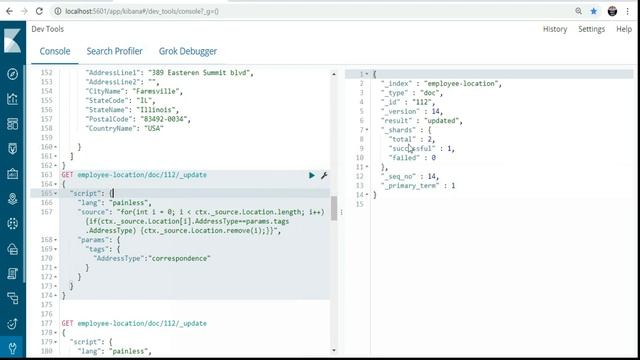This screenshot has width=640, height=360.
Task: Switch to Grok Debugger tab
Action: [188, 51]
